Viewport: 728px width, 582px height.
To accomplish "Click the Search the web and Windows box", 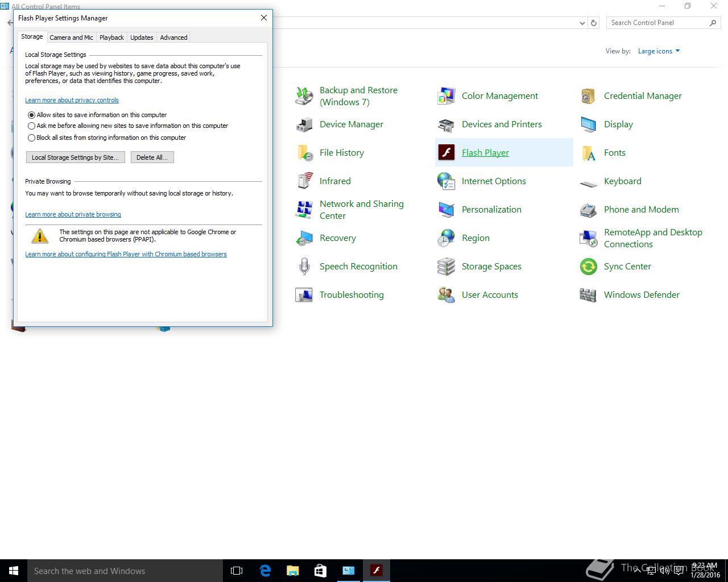I will click(x=125, y=571).
